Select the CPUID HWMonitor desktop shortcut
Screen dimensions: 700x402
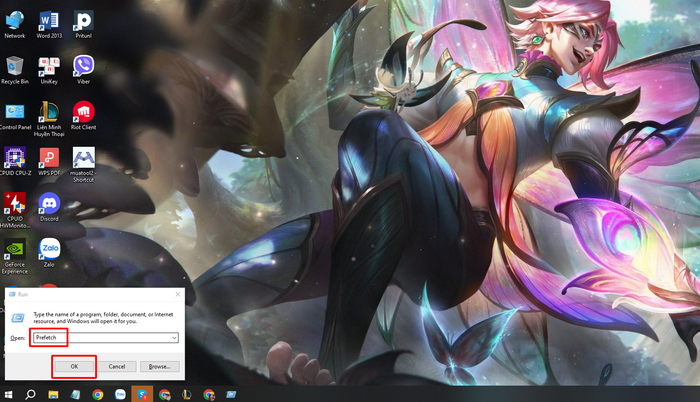click(15, 210)
